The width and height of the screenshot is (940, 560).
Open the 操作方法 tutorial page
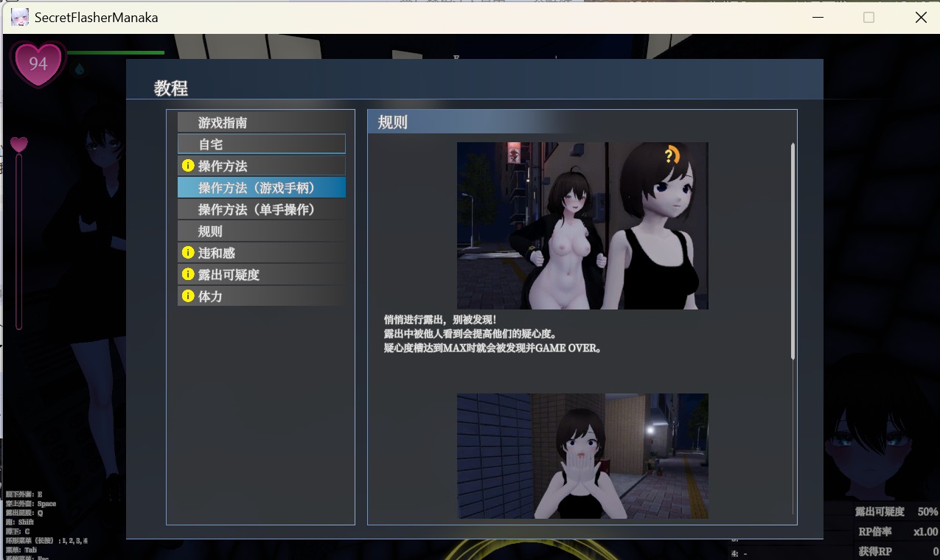tap(262, 166)
